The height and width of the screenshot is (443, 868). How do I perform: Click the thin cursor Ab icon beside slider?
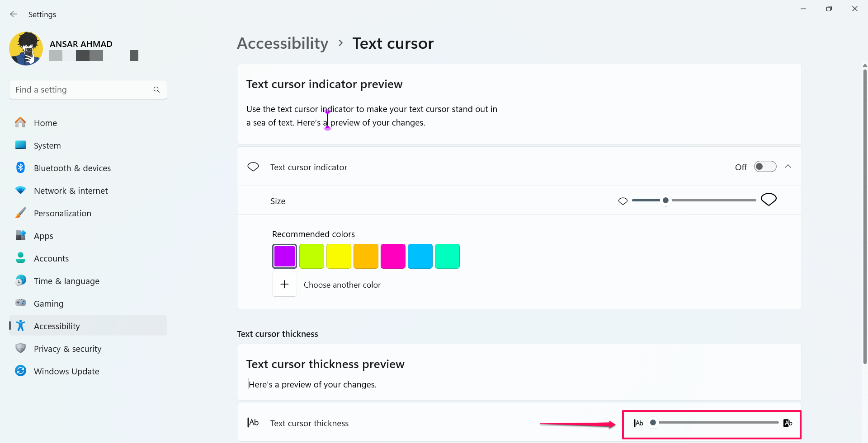[638, 423]
